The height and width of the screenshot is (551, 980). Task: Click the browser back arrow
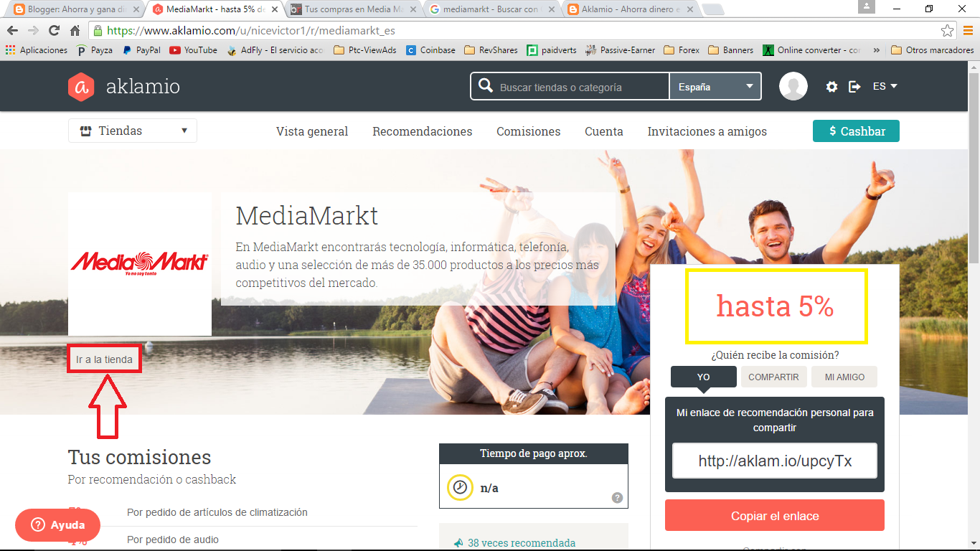coord(12,31)
